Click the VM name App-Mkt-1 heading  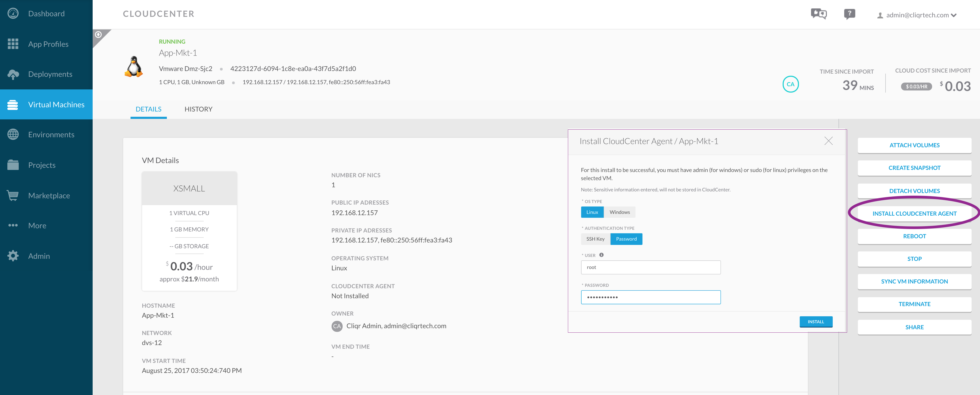pyautogui.click(x=178, y=53)
